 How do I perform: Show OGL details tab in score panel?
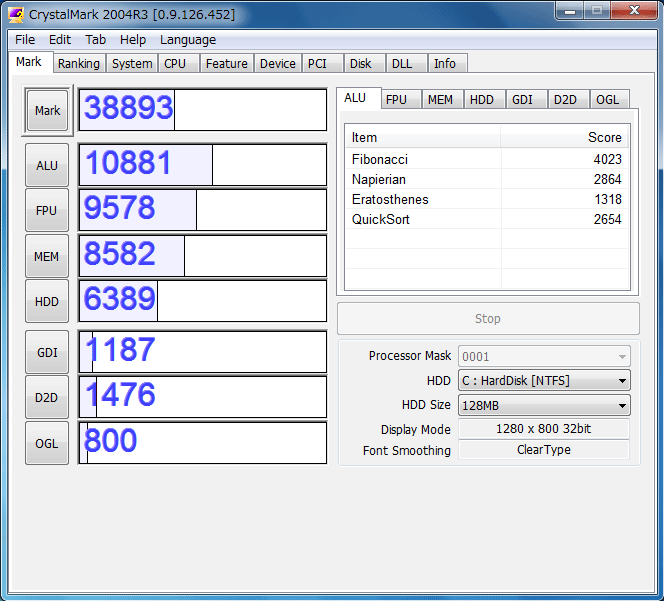(608, 100)
